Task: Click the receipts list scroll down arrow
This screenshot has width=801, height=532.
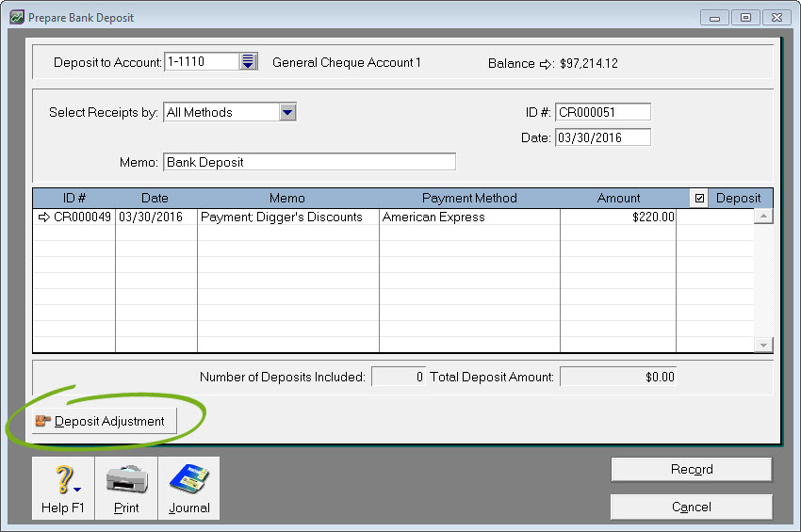Action: (763, 346)
